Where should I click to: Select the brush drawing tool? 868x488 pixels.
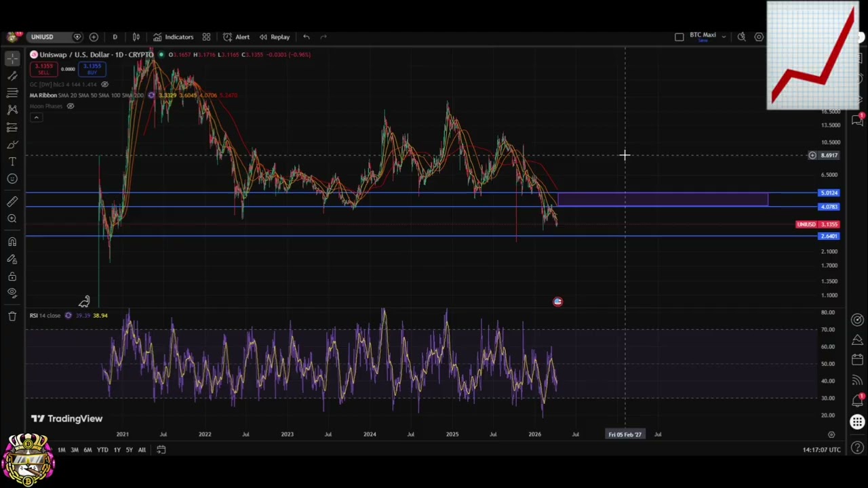[x=12, y=144]
